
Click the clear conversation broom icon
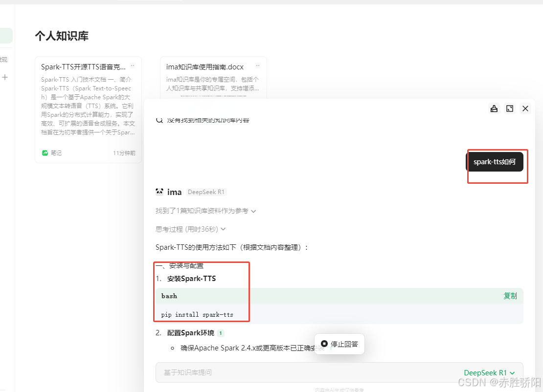click(494, 109)
